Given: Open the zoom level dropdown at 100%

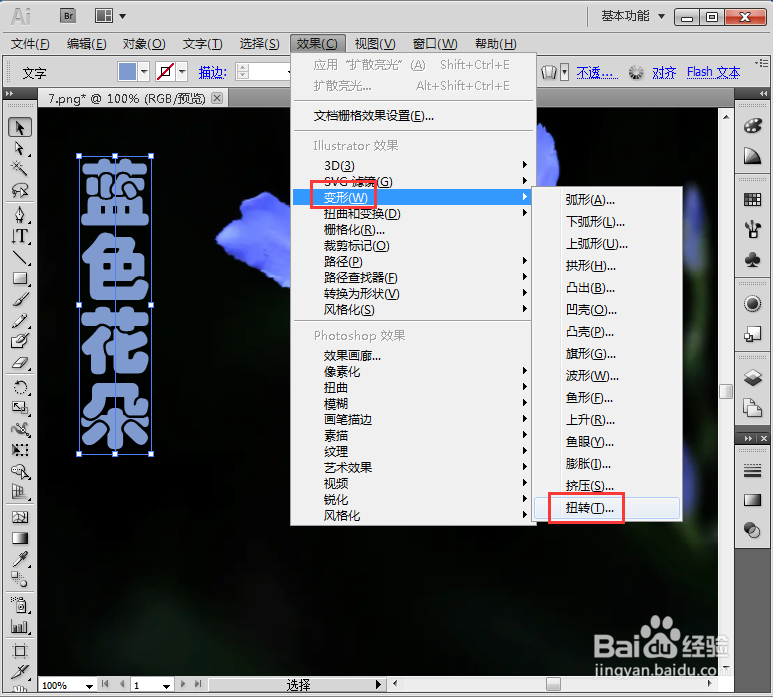Looking at the screenshot, I should point(89,685).
